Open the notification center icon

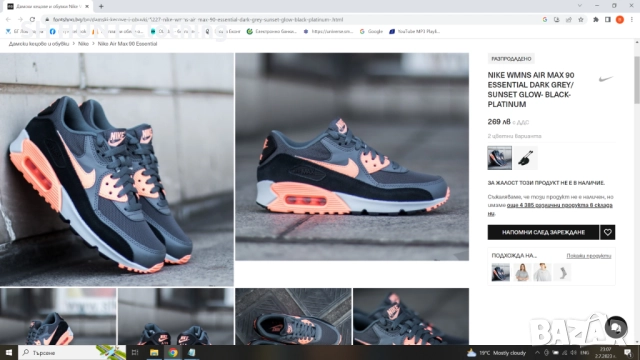coord(628,353)
